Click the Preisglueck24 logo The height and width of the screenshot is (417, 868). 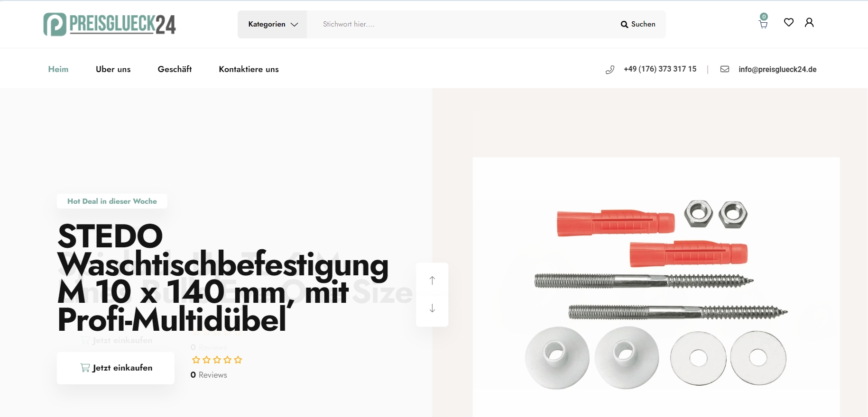[x=110, y=24]
